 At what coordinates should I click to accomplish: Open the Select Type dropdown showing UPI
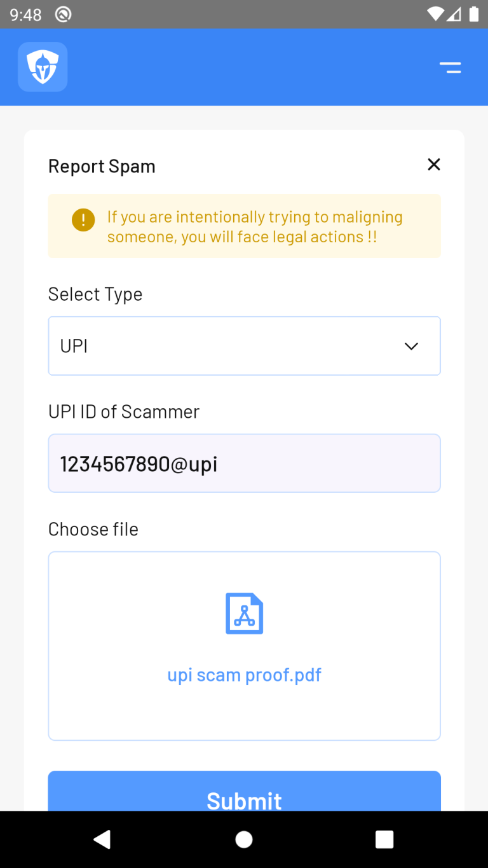click(244, 346)
